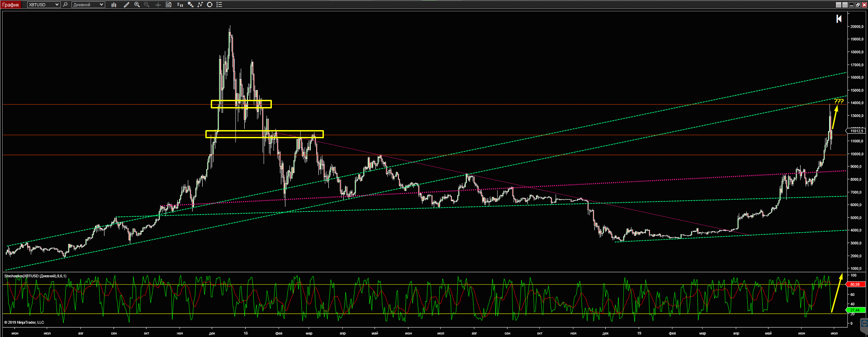This screenshot has height=337, width=868.
Task: Click the 10000,0 price axis label
Action: click(x=857, y=154)
